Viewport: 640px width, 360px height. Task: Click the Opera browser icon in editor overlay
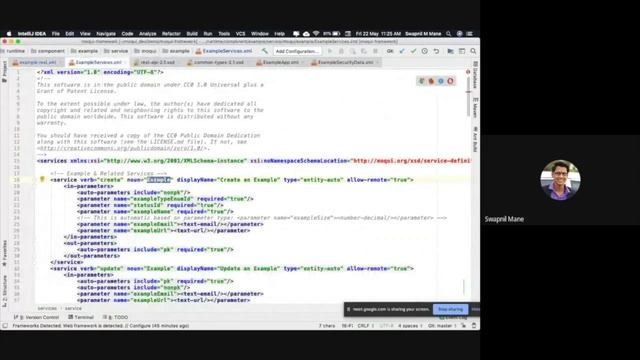[x=450, y=81]
